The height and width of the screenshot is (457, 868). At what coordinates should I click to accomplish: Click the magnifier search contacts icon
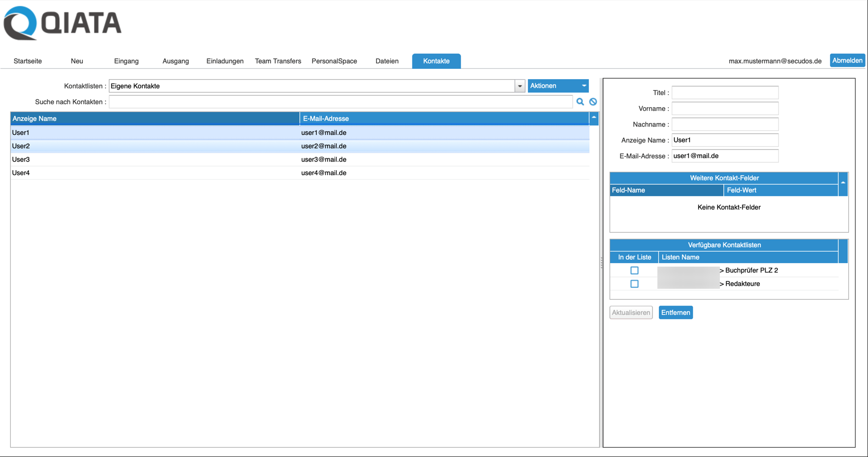pyautogui.click(x=580, y=102)
